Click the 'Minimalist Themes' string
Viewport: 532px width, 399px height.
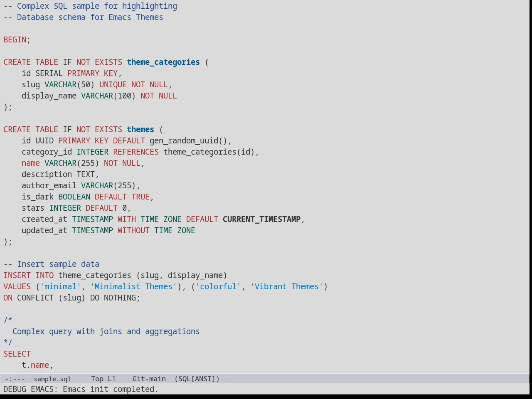click(133, 287)
